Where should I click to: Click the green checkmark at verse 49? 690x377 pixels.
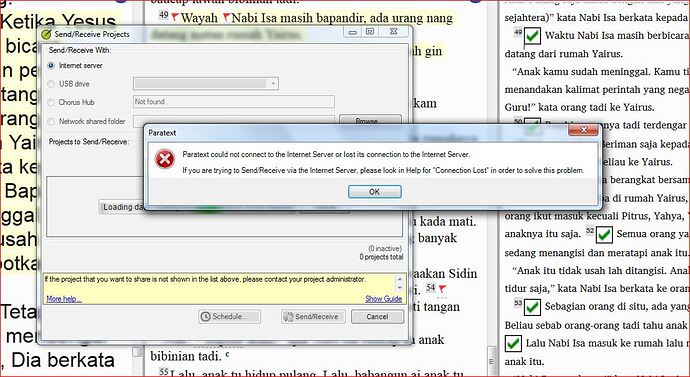click(x=533, y=36)
